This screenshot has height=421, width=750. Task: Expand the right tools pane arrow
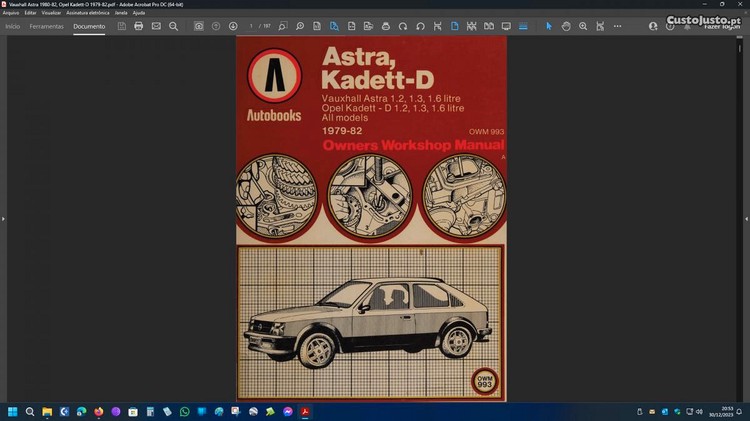click(746, 218)
